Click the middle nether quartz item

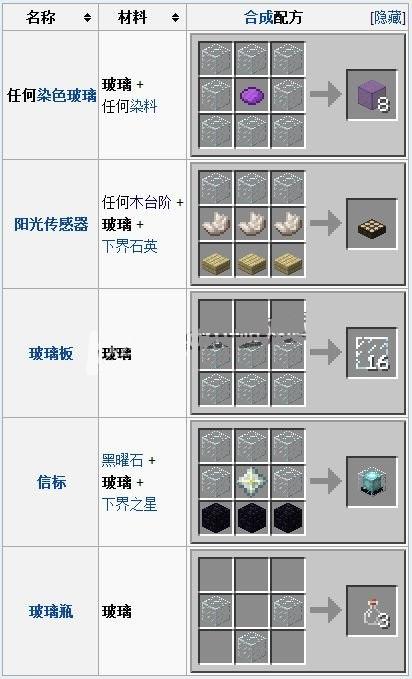(252, 224)
